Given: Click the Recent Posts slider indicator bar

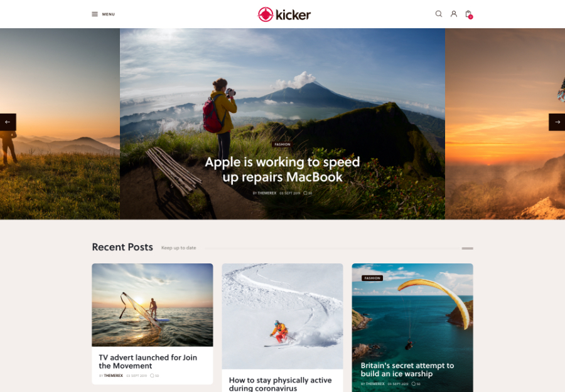Looking at the screenshot, I should tap(467, 248).
